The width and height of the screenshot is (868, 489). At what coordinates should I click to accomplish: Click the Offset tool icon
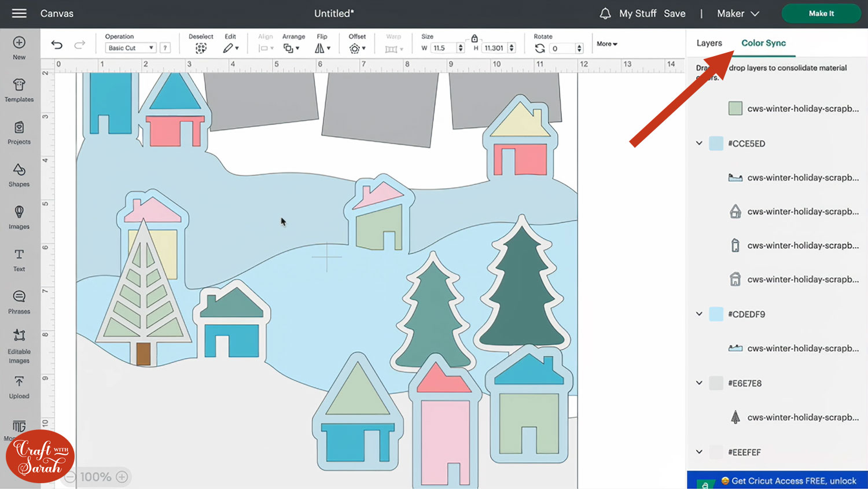point(355,49)
